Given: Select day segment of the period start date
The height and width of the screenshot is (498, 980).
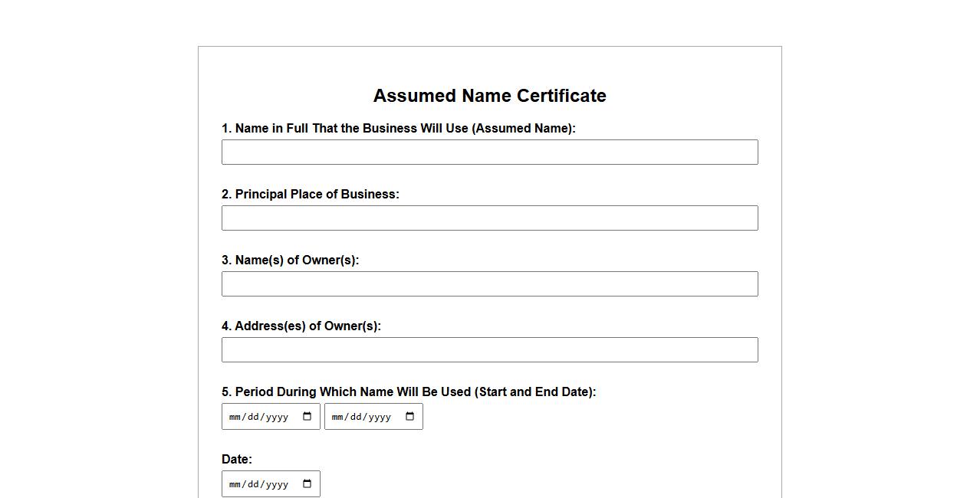Looking at the screenshot, I should pyautogui.click(x=254, y=418).
